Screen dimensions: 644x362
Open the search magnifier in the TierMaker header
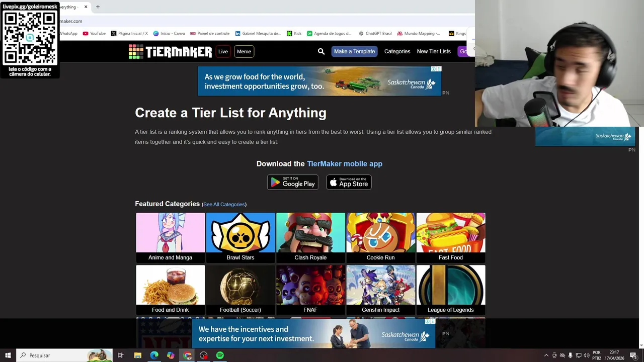(321, 51)
